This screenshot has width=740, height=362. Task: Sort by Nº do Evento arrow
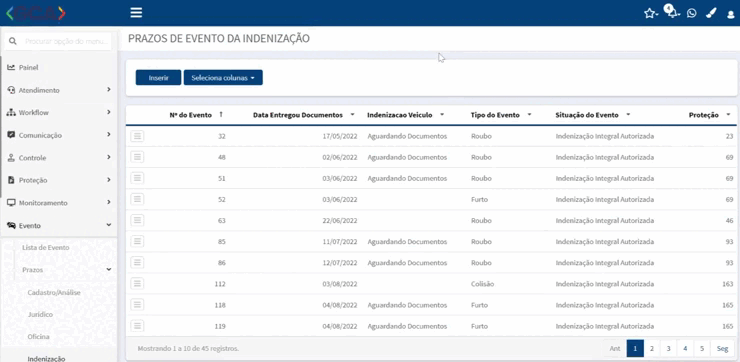[x=221, y=115]
